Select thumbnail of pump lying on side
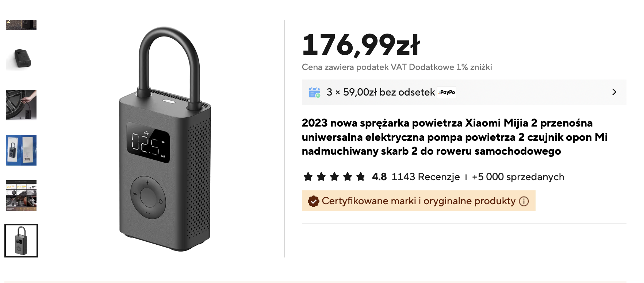Image resolution: width=644 pixels, height=283 pixels. pyautogui.click(x=21, y=59)
